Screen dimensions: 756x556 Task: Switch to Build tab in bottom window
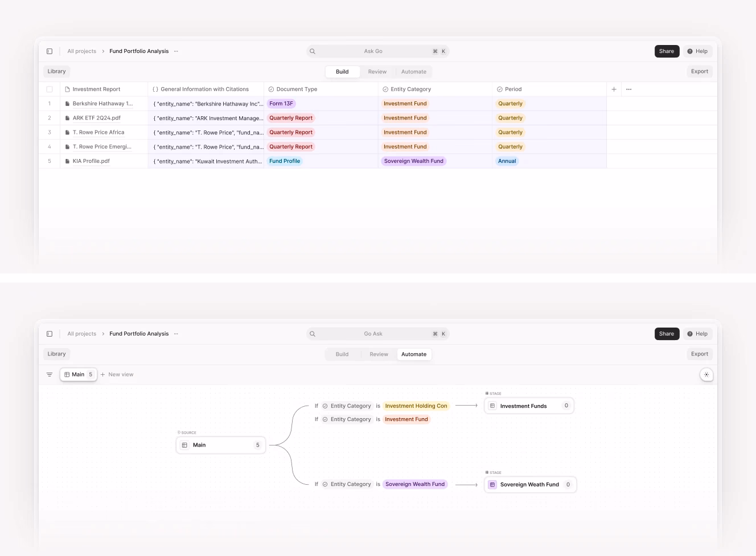click(342, 354)
